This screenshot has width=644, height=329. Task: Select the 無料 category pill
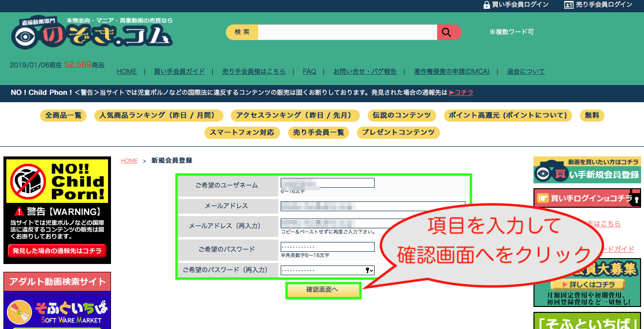(x=592, y=115)
